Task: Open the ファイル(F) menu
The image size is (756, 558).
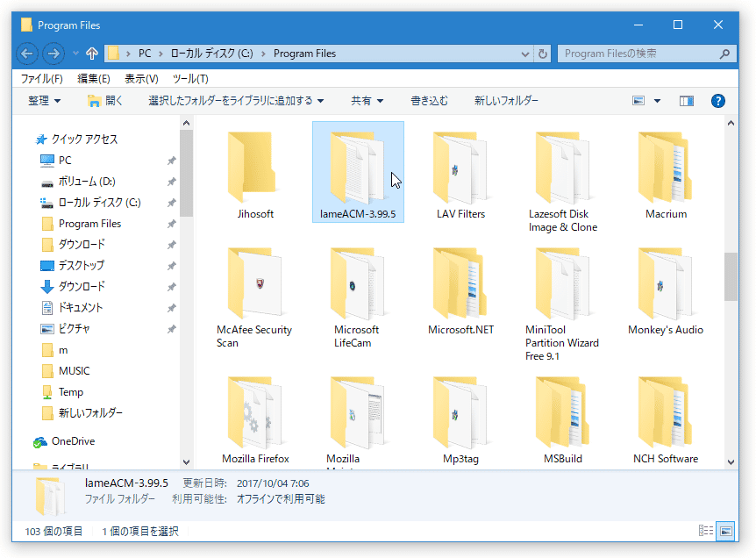Action: click(41, 79)
